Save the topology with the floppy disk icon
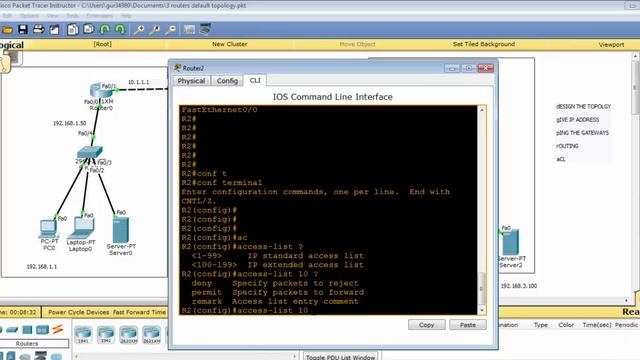The width and height of the screenshot is (640, 360). 23,29
